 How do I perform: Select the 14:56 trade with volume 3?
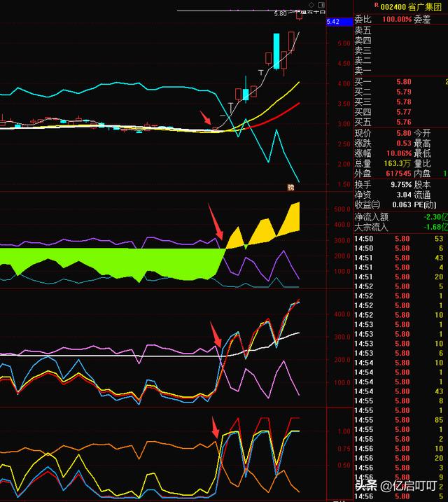coord(400,468)
